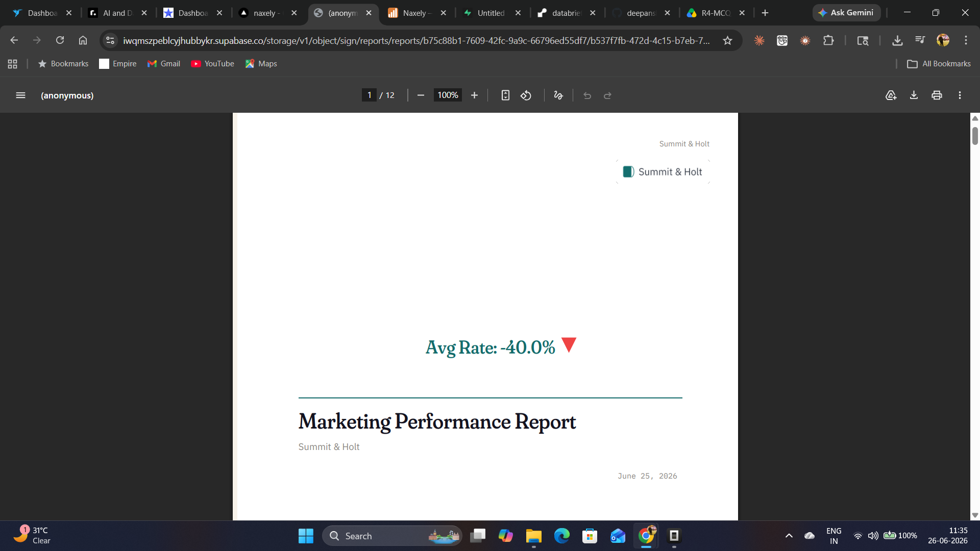The image size is (980, 551).
Task: Click the PDF vertical scrollbar thumb
Action: pyautogui.click(x=975, y=136)
